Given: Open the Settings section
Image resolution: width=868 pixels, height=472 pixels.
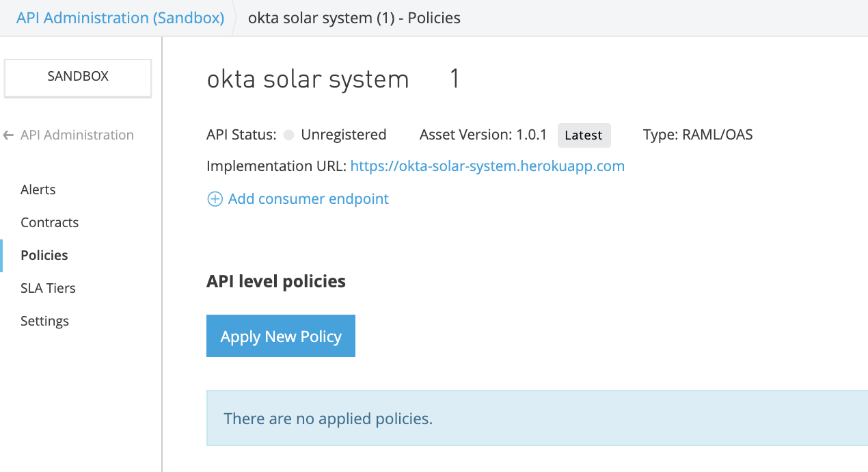Looking at the screenshot, I should click(x=45, y=321).
